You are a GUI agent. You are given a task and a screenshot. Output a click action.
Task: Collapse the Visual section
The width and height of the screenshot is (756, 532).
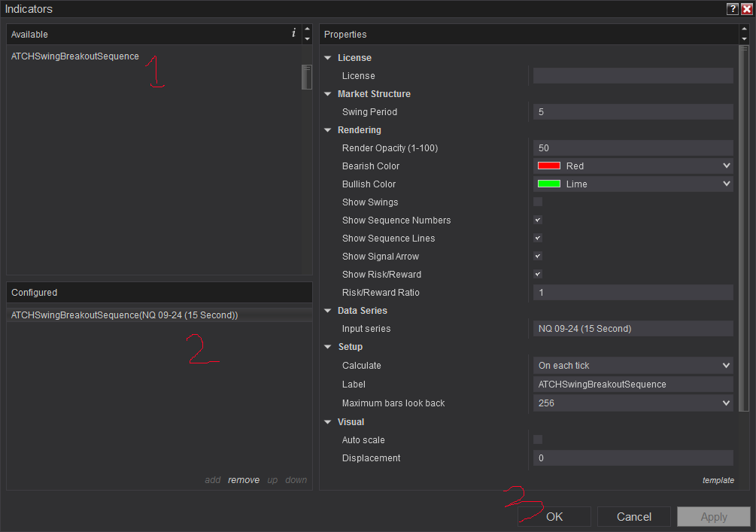click(328, 422)
